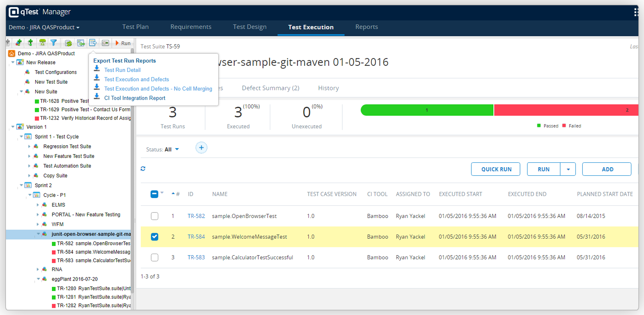The image size is (644, 315).
Task: Collapse the Sprint 2 tree node
Action: click(22, 185)
